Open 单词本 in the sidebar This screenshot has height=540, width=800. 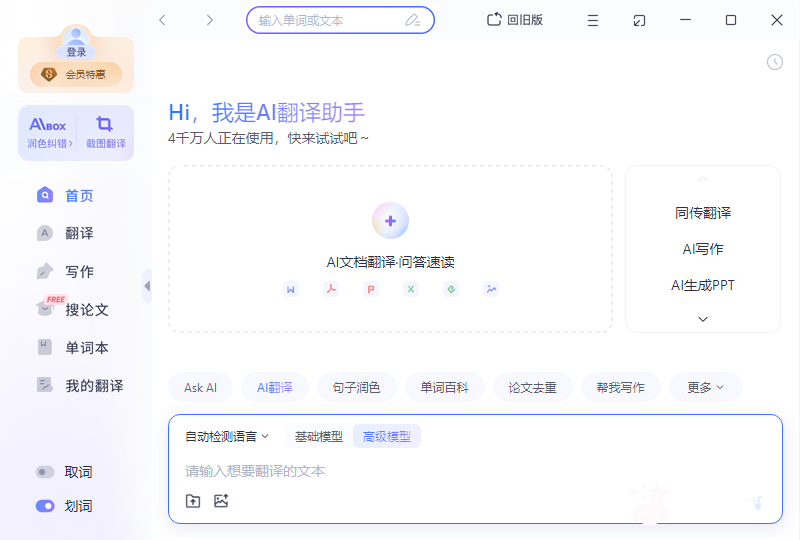86,348
